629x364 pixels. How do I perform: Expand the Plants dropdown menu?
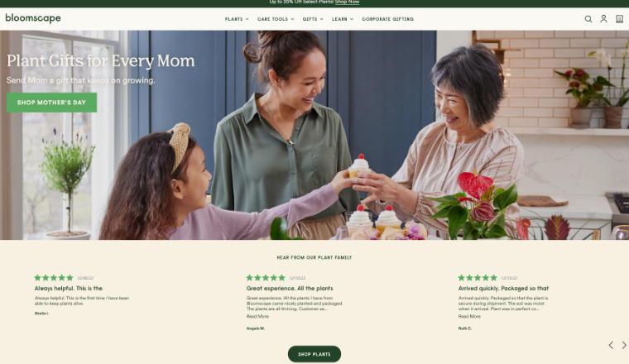[237, 19]
